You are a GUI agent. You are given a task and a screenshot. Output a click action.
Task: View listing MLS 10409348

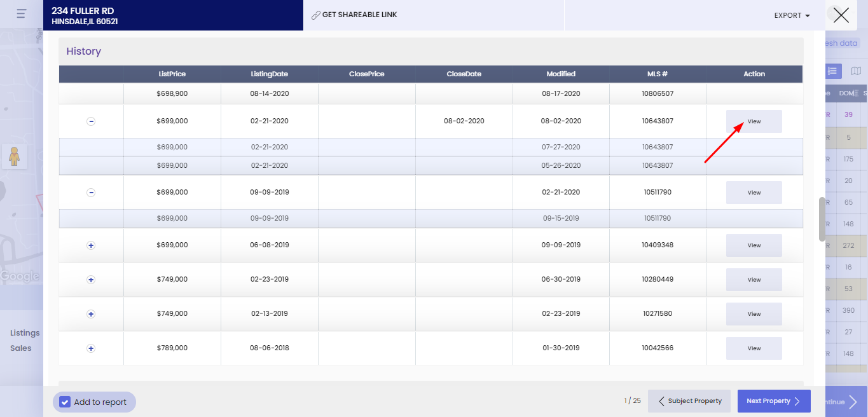(754, 245)
